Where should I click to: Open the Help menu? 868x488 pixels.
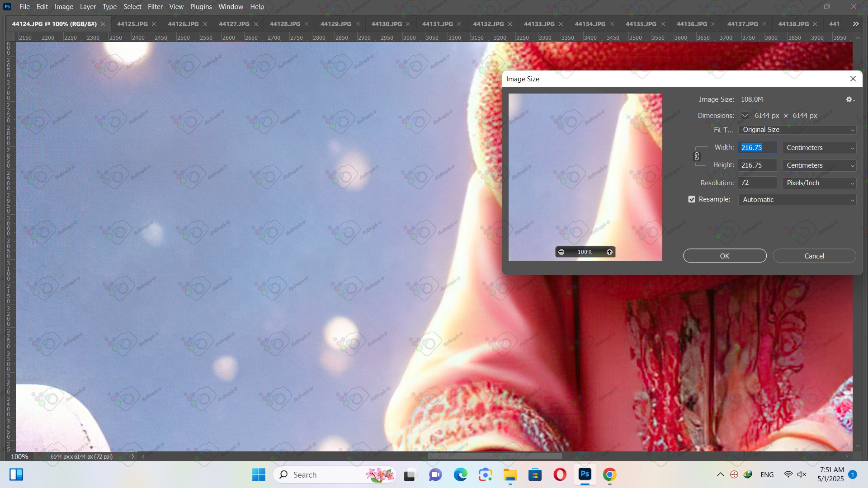pyautogui.click(x=257, y=7)
